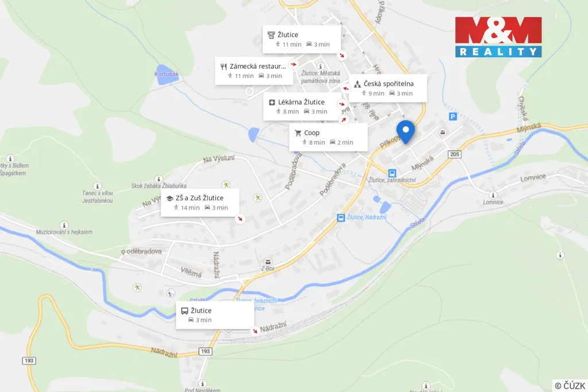Click the Z-Box parcel locker icon
The height and width of the screenshot is (392, 588).
tap(268, 262)
